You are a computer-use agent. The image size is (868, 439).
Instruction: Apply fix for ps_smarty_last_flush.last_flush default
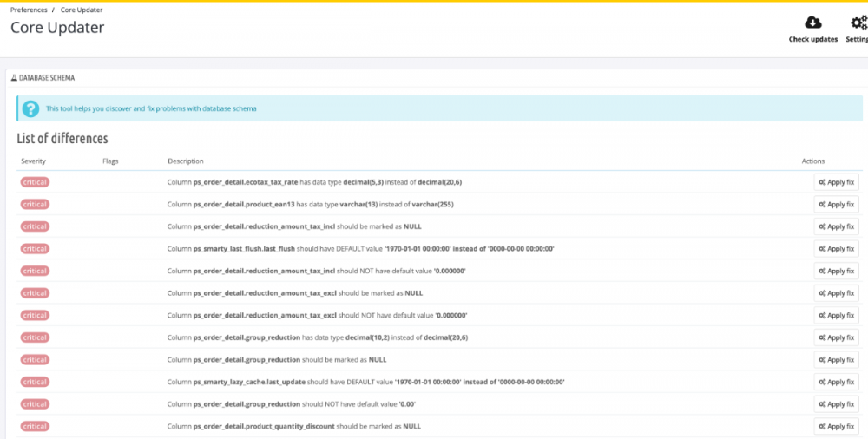pyautogui.click(x=836, y=249)
